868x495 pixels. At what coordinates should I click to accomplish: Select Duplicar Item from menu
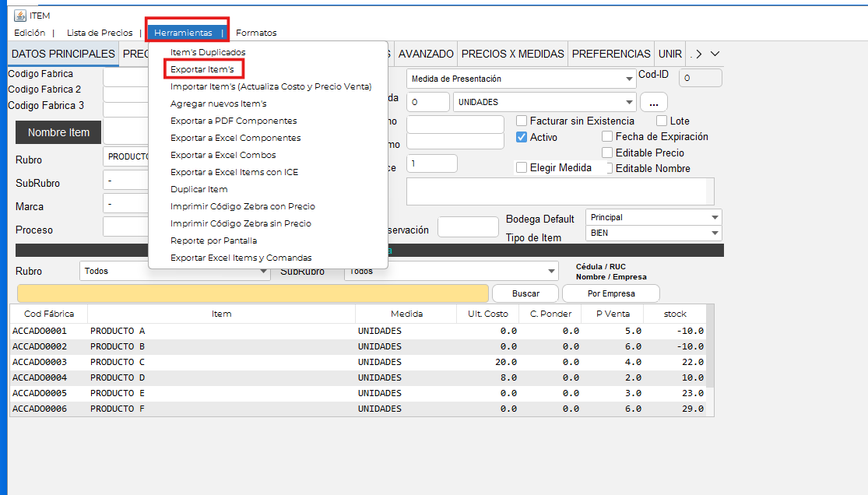(199, 189)
